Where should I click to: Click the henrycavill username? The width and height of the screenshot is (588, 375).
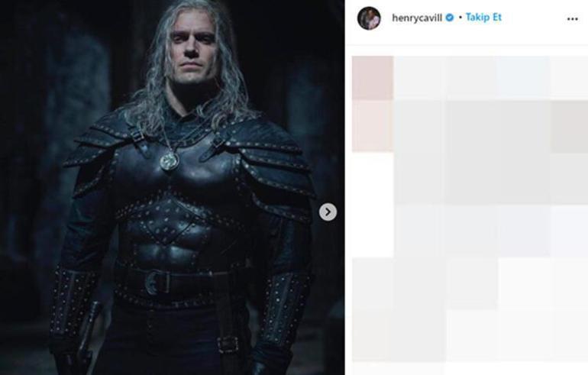coord(417,18)
